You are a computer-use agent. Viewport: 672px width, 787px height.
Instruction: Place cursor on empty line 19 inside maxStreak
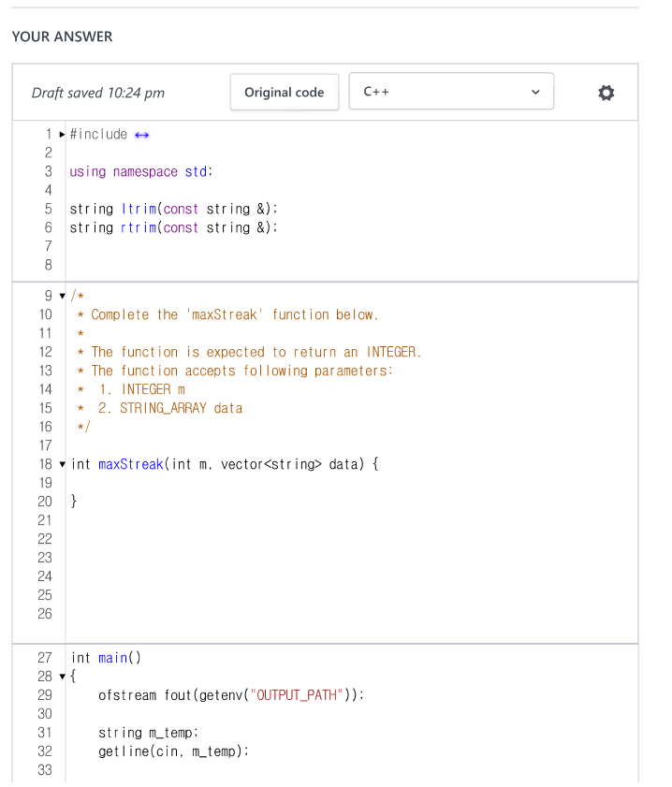pyautogui.click(x=351, y=483)
